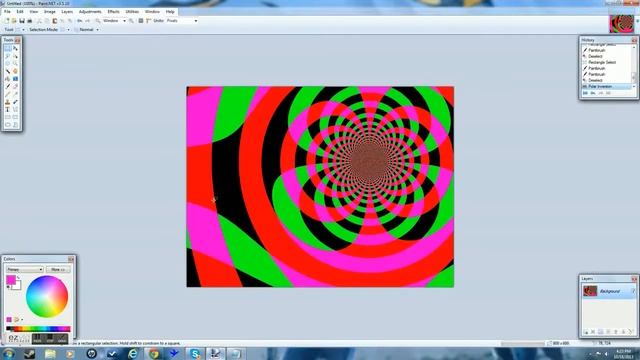640x360 pixels.
Task: Click the Save toolbar icon
Action: [x=22, y=20]
